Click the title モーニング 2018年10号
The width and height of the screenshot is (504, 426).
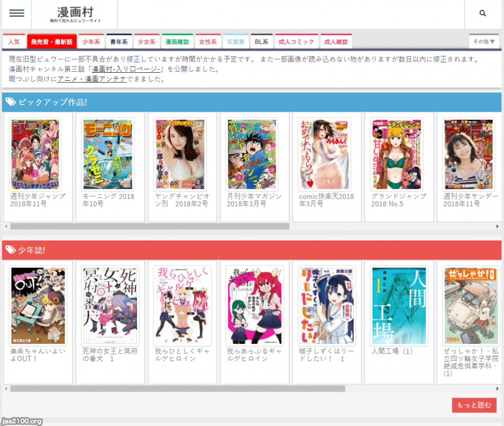(108, 200)
